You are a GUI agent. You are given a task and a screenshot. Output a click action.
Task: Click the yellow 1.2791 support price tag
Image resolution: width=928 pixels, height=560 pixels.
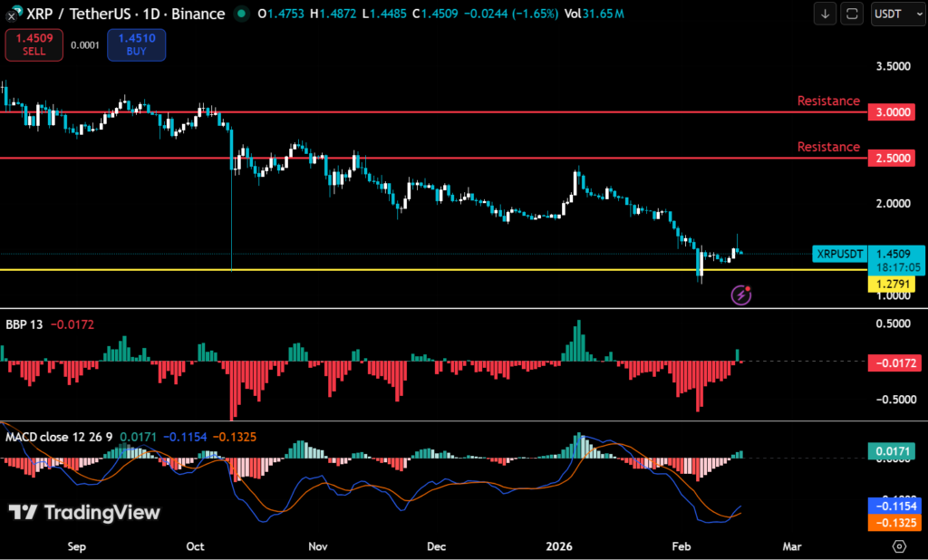pos(892,284)
